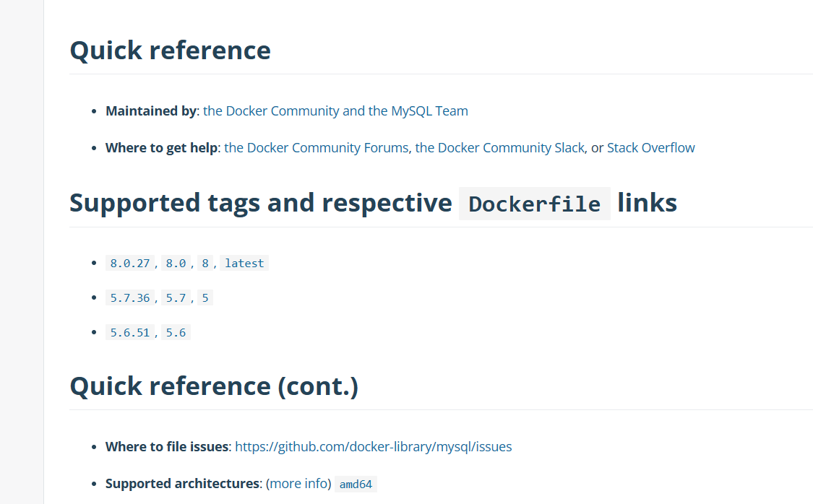
Task: Click the Dockerfile code label in heading
Action: point(535,204)
